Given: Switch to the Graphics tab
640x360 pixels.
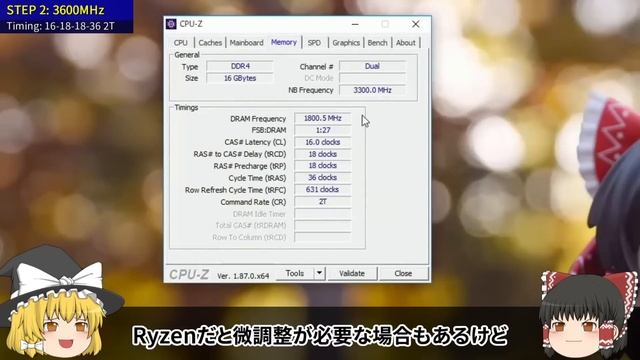Looking at the screenshot, I should [346, 42].
